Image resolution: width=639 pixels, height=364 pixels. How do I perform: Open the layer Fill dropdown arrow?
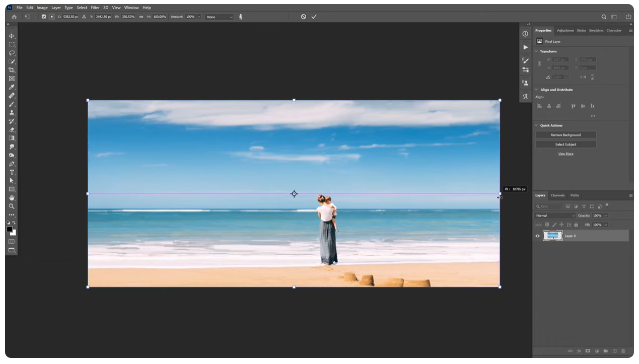(605, 225)
